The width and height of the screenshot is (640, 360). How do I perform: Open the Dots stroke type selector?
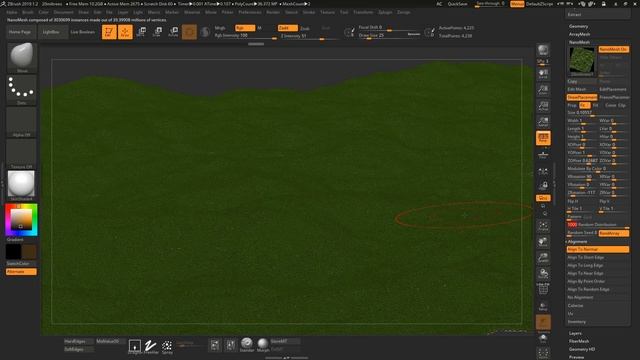coord(22,90)
